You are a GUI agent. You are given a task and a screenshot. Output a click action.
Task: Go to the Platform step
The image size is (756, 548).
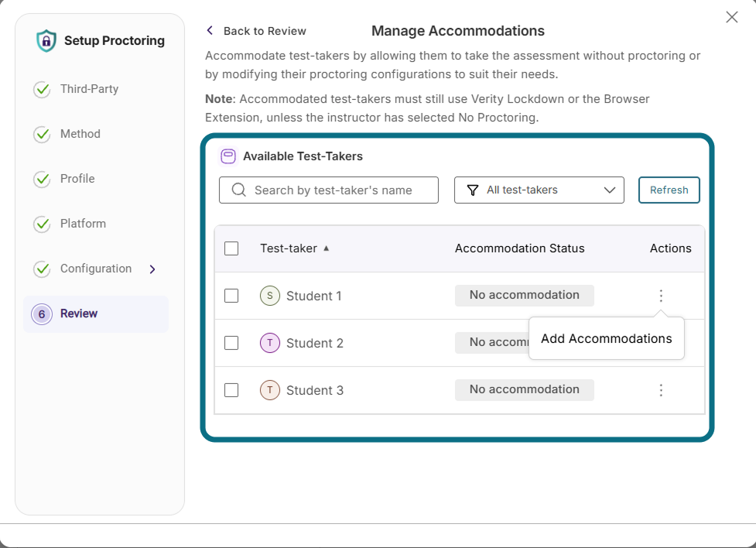click(83, 224)
